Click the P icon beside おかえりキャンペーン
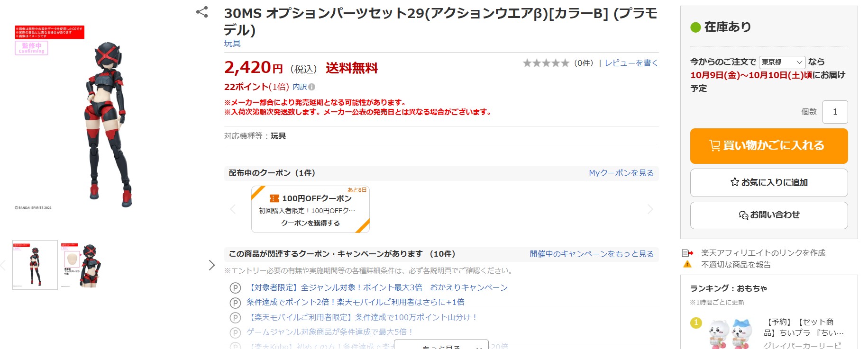This screenshot has height=349, width=868. [x=235, y=288]
